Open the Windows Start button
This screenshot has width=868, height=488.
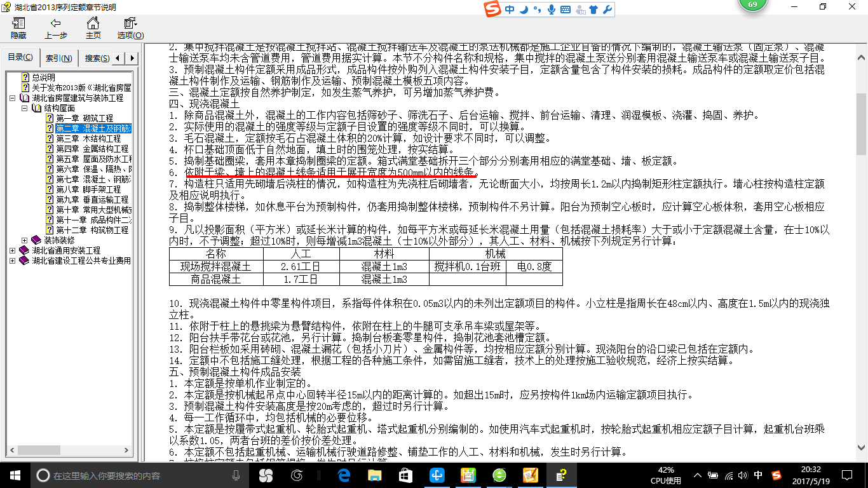[x=15, y=475]
